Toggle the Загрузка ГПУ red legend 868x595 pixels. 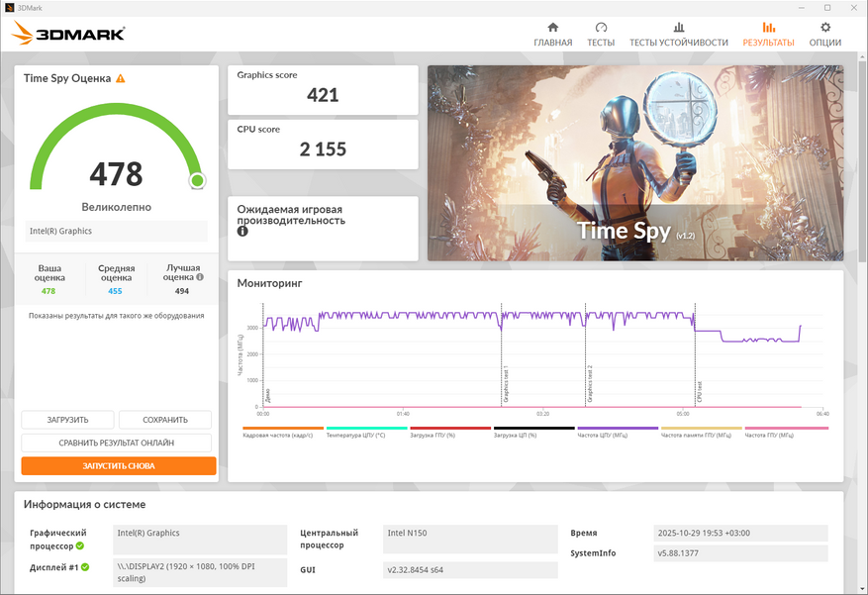(x=450, y=432)
